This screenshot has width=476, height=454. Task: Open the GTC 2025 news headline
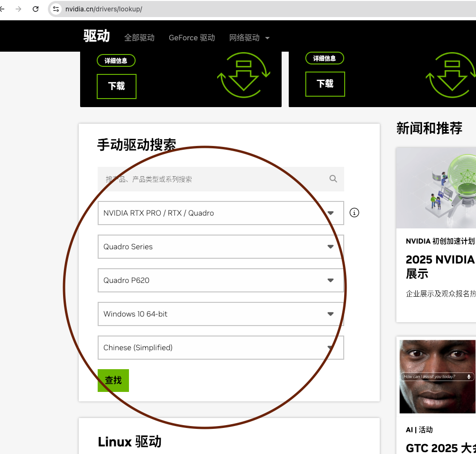pos(441,448)
